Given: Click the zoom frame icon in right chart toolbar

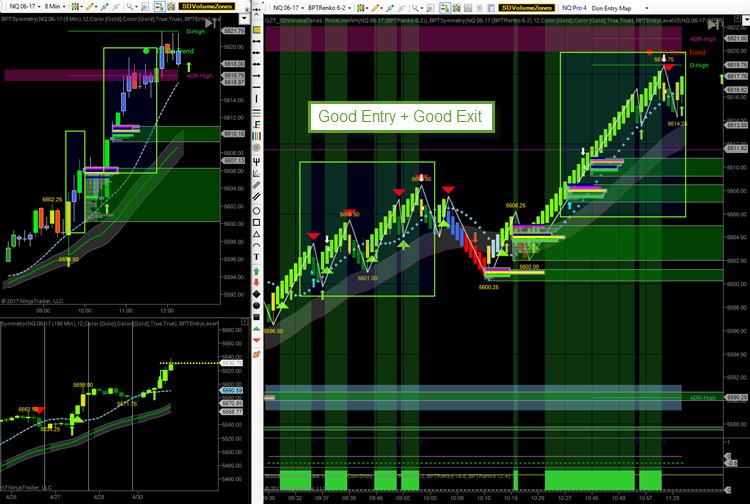Looking at the screenshot, I should tap(430, 8).
